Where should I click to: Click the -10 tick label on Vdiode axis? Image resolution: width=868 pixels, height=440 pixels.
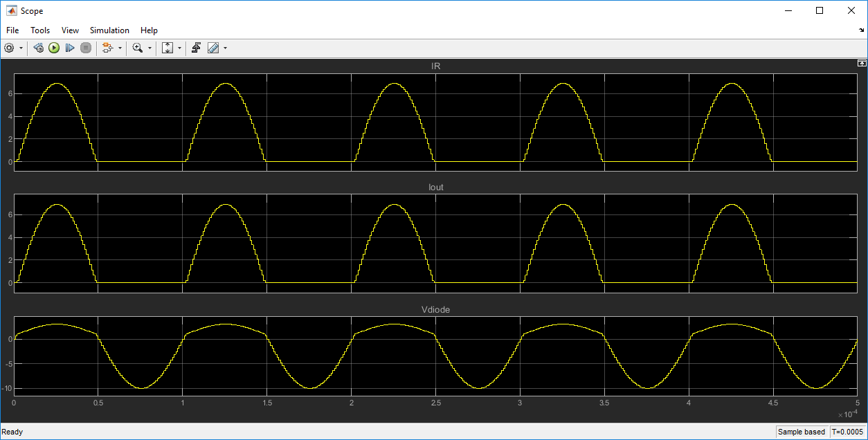pyautogui.click(x=7, y=388)
